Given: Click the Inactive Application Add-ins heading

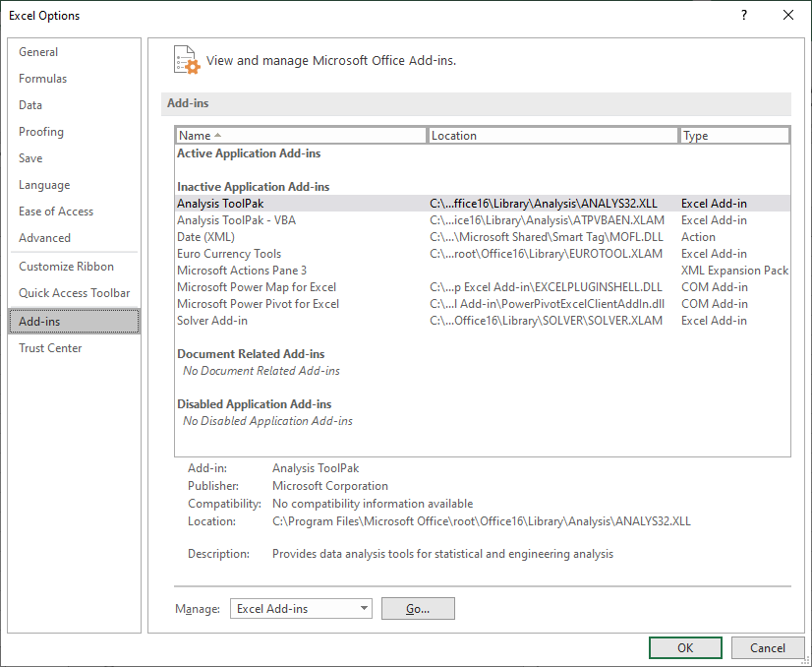Looking at the screenshot, I should click(254, 187).
